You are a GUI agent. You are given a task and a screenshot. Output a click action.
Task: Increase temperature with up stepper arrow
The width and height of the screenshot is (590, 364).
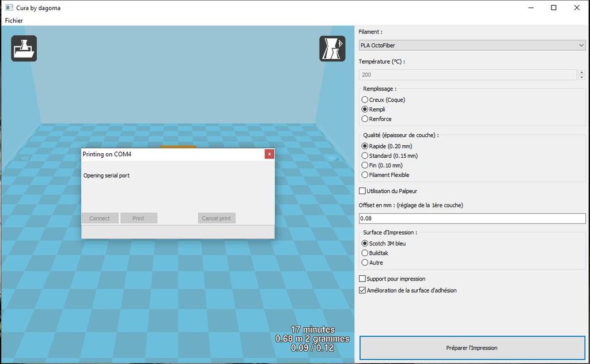click(x=582, y=72)
